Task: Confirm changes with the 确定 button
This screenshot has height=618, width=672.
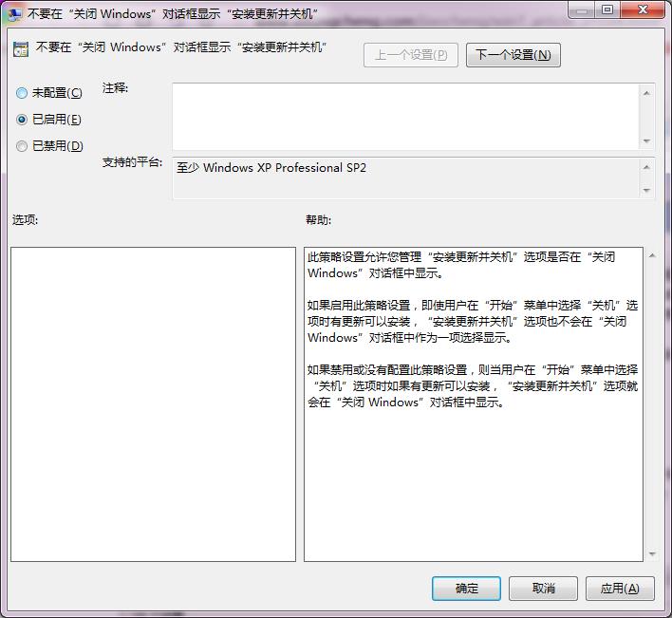Action: pyautogui.click(x=466, y=589)
